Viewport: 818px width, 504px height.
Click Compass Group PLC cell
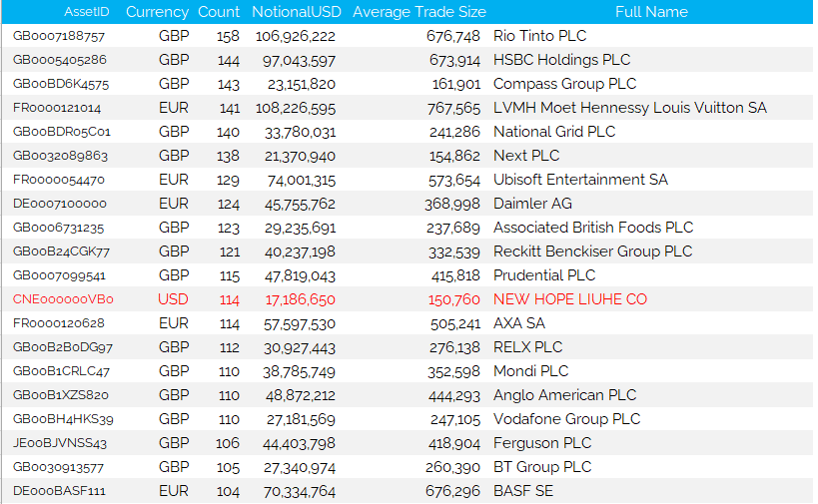click(565, 84)
